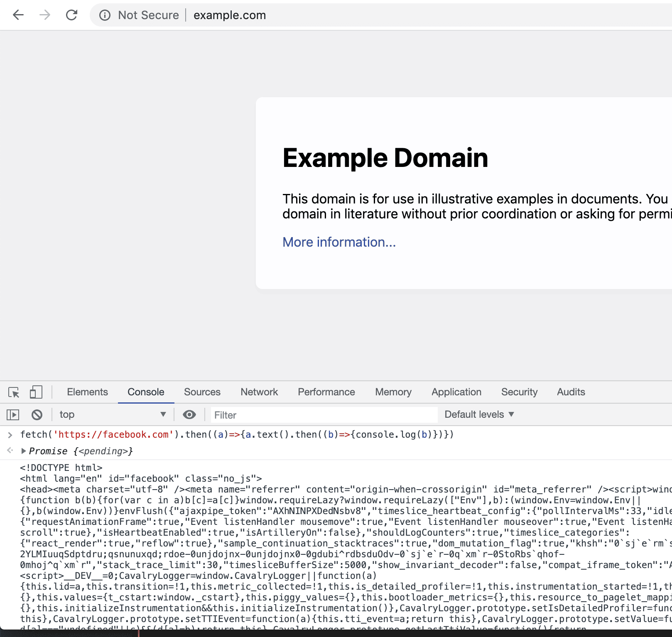
Task: Open the Application tab
Action: click(x=456, y=392)
